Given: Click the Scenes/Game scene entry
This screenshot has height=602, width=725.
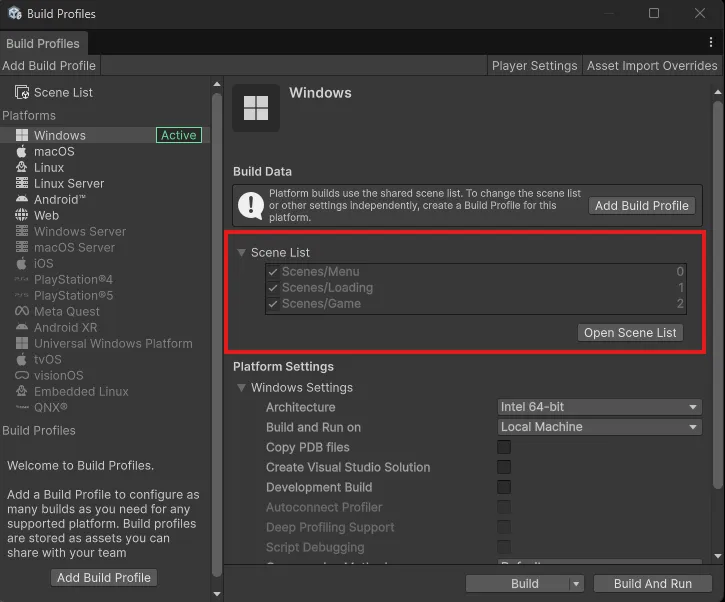Looking at the screenshot, I should tap(476, 304).
